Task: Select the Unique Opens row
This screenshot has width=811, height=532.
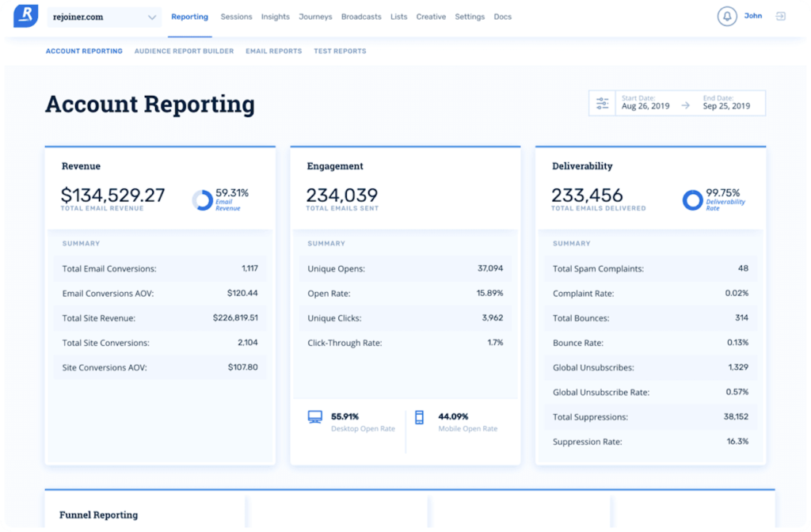Action: (x=405, y=269)
